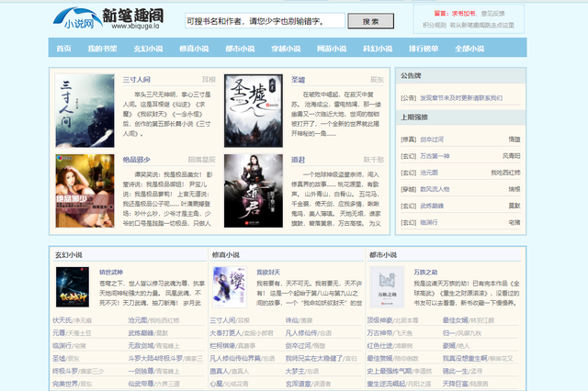
Task: Click the 我欲封天 book cover
Action: 230,287
